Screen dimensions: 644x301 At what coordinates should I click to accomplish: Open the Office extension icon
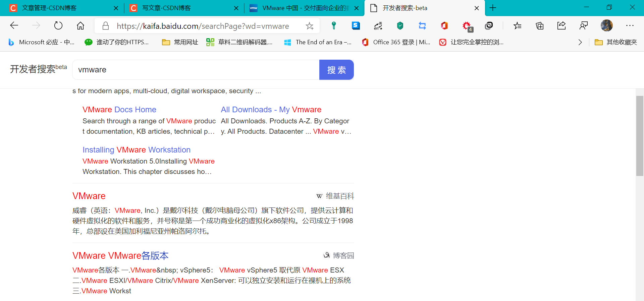tap(444, 25)
